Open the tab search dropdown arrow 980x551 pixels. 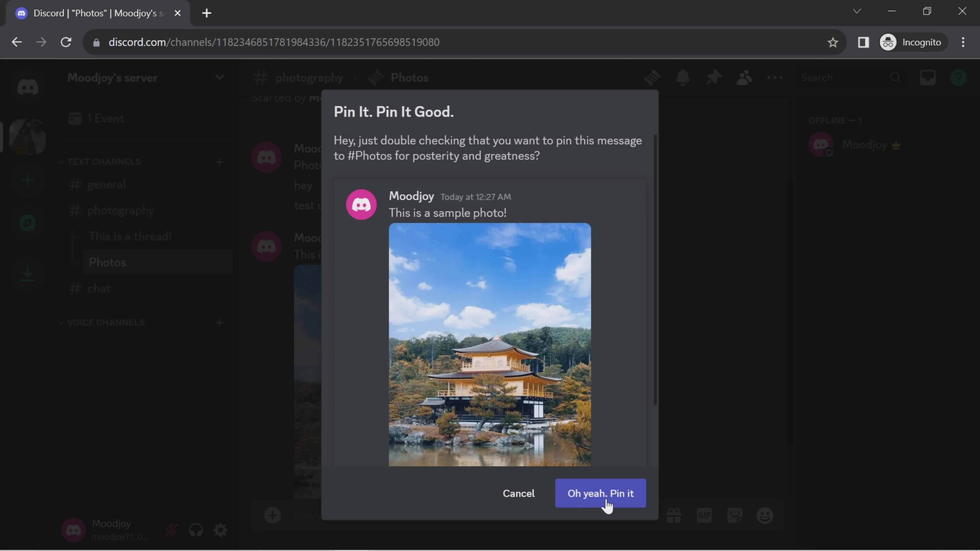[x=857, y=11]
